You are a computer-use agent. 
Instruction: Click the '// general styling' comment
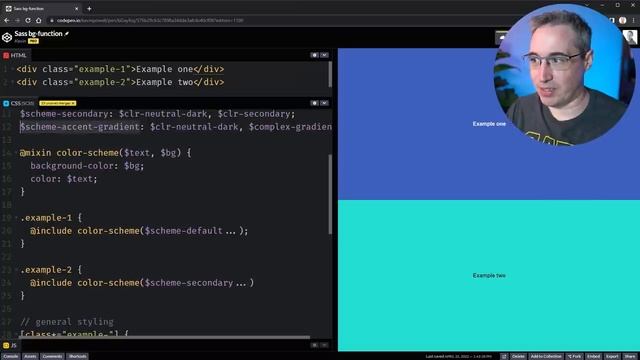pyautogui.click(x=67, y=322)
